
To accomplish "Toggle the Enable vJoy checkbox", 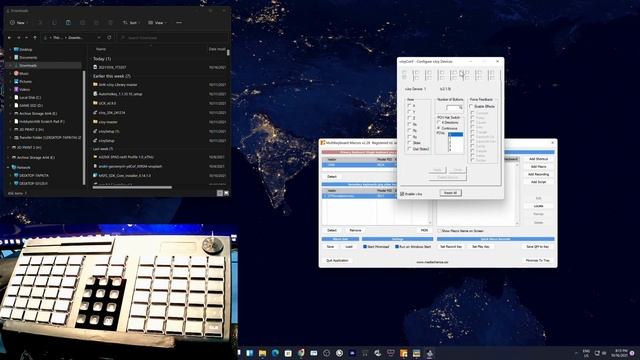I will [x=402, y=194].
